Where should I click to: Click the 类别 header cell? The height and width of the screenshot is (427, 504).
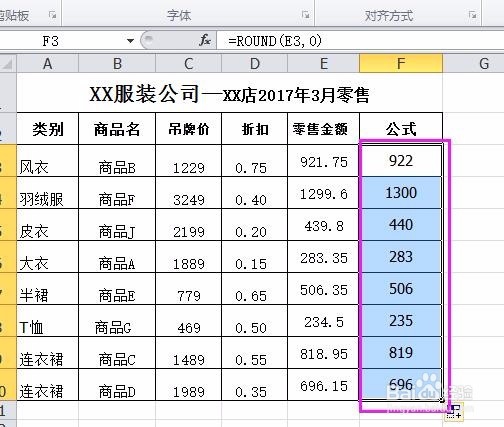(x=48, y=129)
